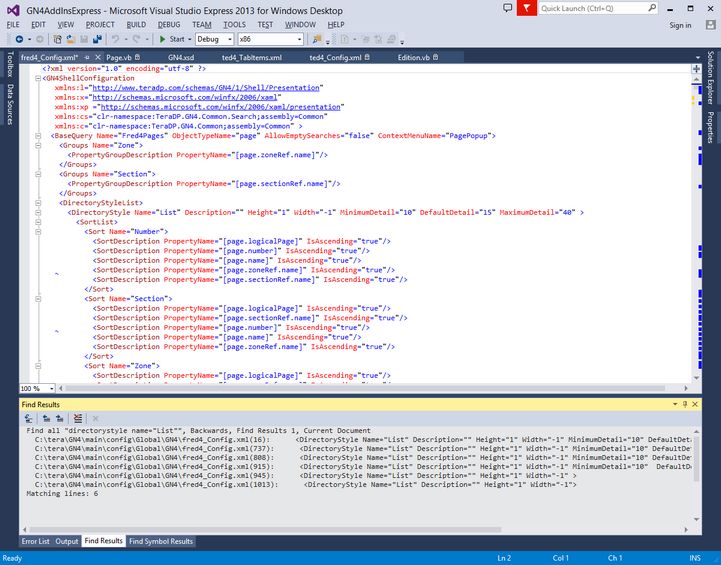Viewport: 721px width, 565px height.
Task: Click the Undo toolbar icon
Action: click(x=115, y=40)
